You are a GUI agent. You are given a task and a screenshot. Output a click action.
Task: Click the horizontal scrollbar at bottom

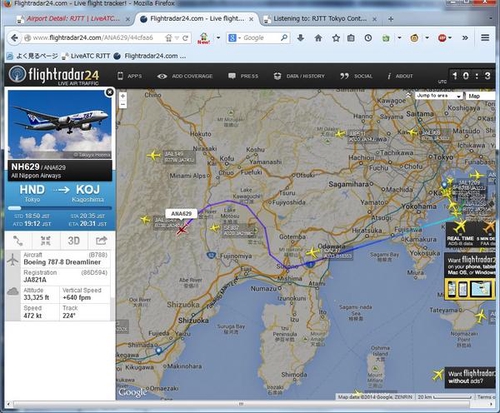241,404
